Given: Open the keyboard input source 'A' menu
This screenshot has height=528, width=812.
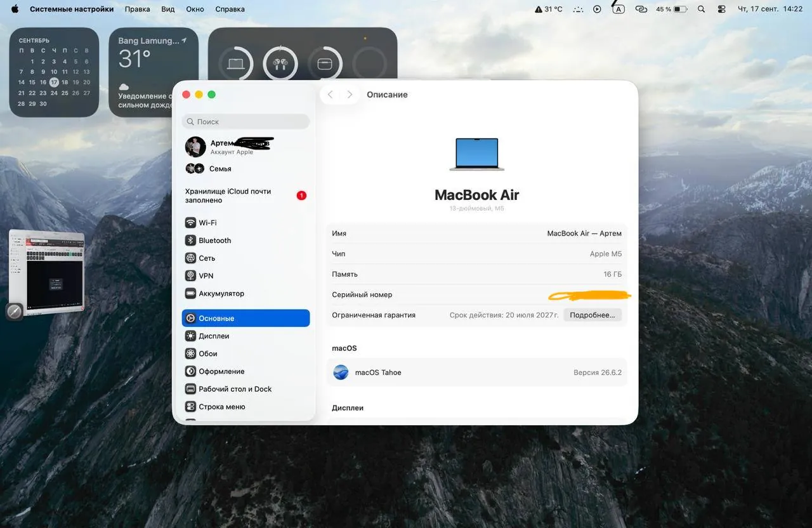Looking at the screenshot, I should coord(618,9).
